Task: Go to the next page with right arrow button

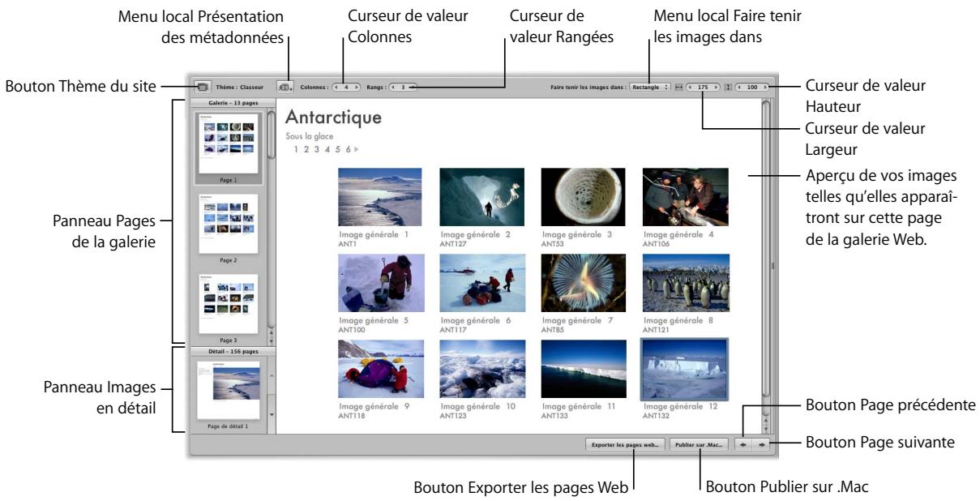Action: 760,444
